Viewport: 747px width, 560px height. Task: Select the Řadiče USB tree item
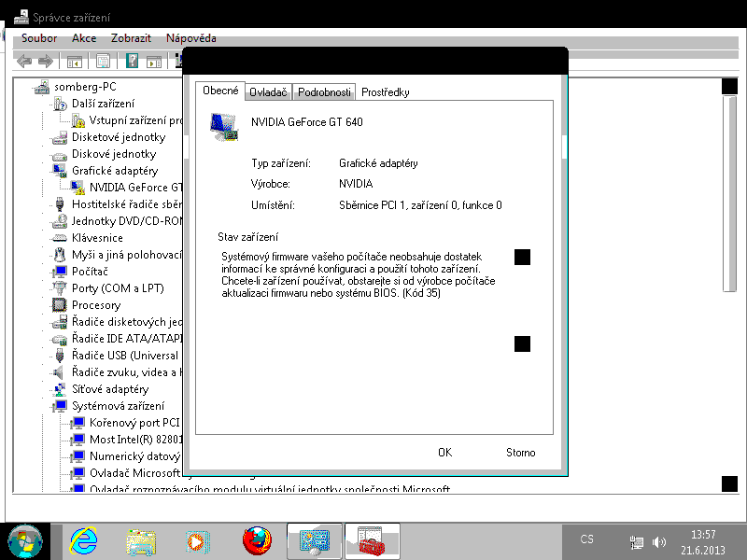point(125,356)
